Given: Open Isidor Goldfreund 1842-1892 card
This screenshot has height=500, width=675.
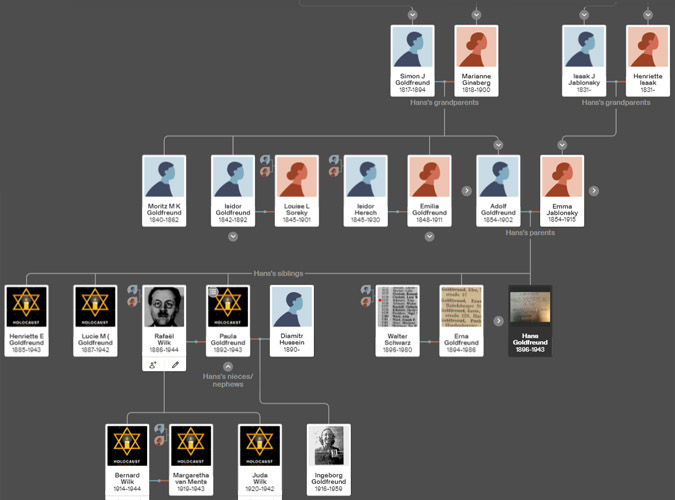Looking at the screenshot, I should click(x=233, y=191).
